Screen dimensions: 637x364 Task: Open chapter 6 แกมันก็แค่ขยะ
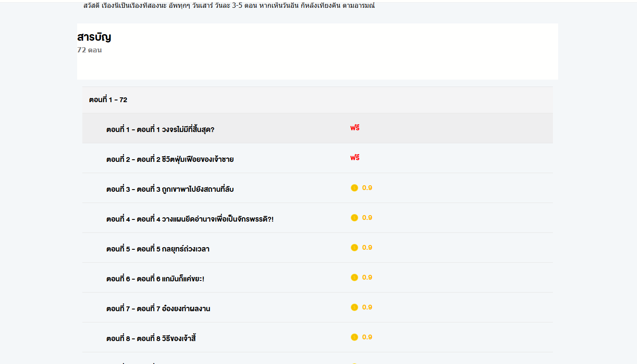click(x=155, y=279)
